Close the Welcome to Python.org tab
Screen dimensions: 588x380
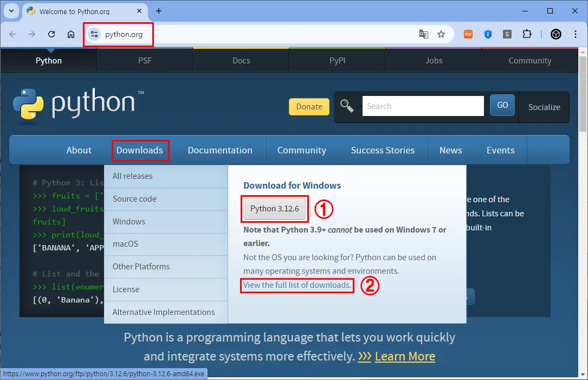click(139, 11)
